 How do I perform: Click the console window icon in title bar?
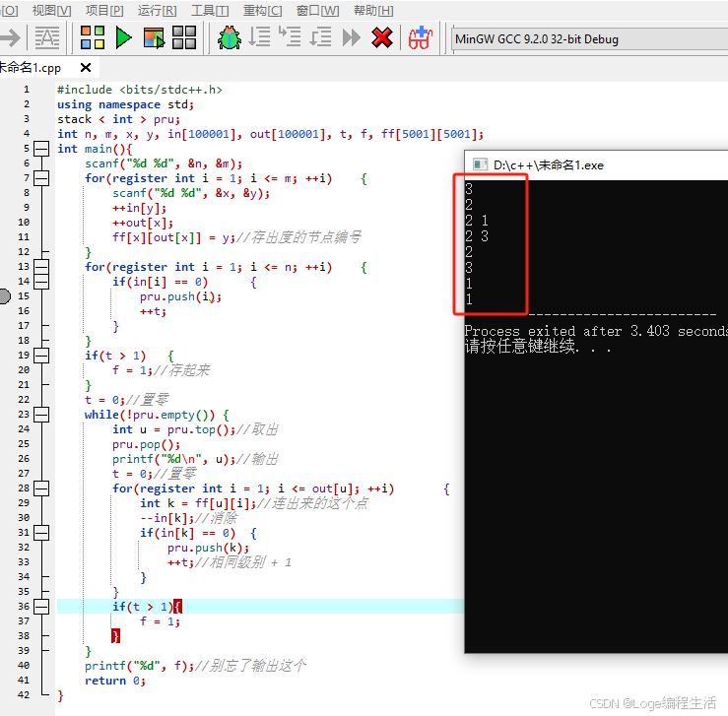(480, 164)
